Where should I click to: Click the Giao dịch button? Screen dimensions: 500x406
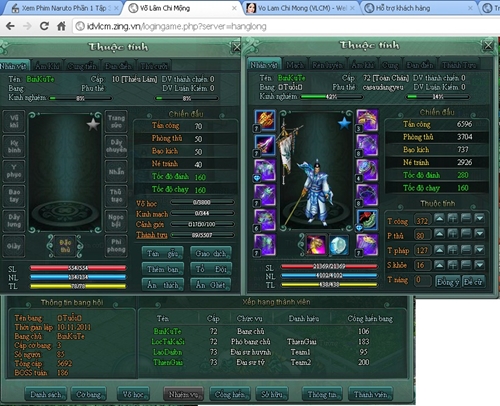[211, 254]
